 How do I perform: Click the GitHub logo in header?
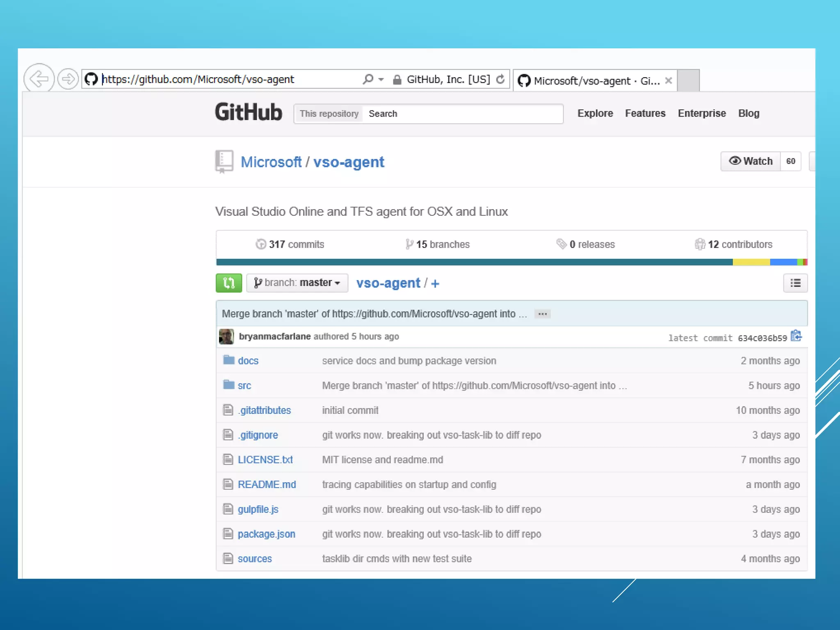click(x=249, y=112)
